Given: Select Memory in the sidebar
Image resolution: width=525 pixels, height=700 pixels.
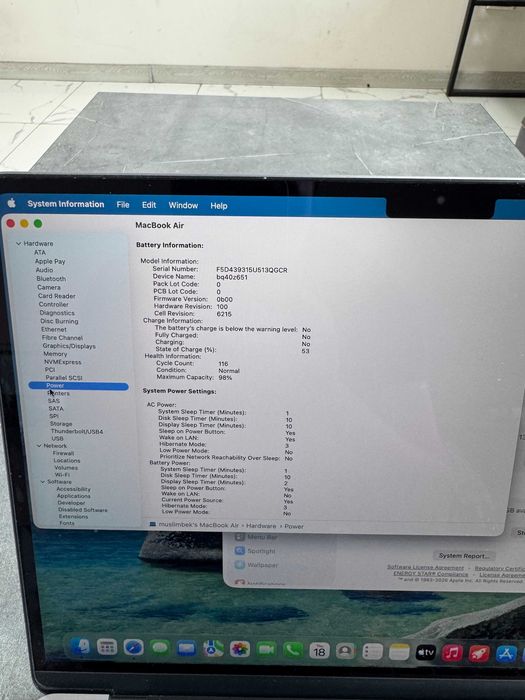Looking at the screenshot, I should click(x=55, y=354).
